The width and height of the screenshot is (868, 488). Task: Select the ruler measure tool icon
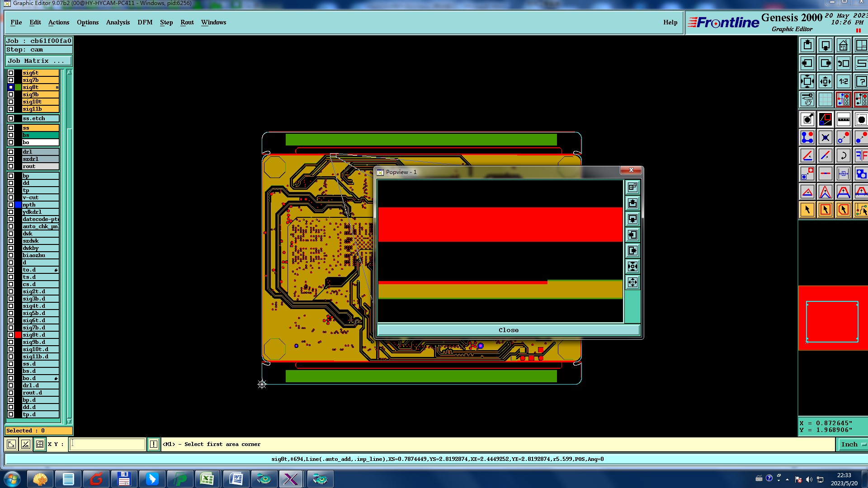[x=843, y=119]
